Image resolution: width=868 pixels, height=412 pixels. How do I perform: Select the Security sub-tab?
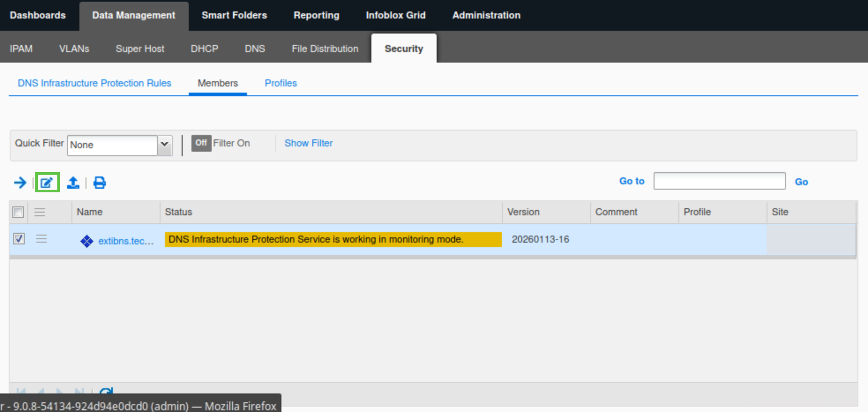[404, 49]
